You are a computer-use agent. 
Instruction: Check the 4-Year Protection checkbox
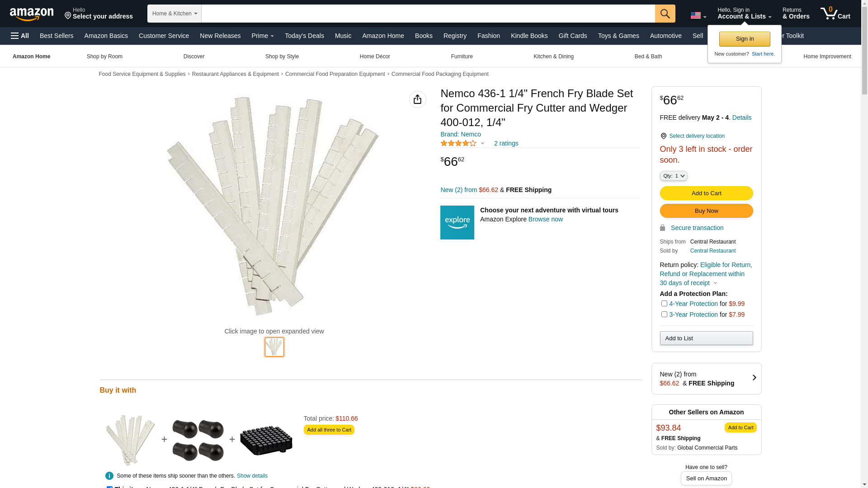664,304
